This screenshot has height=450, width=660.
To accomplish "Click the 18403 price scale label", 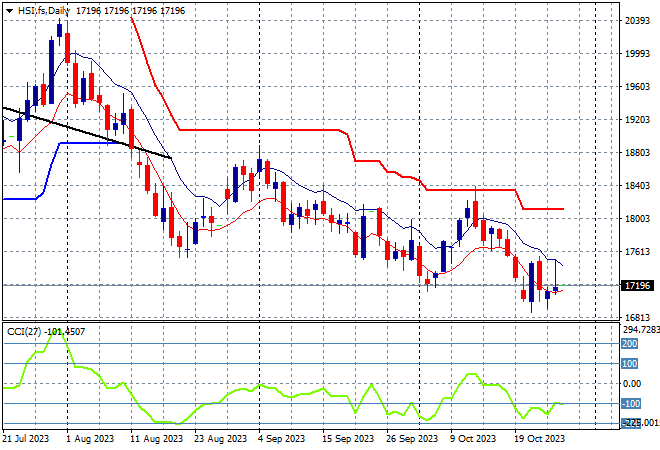I will pyautogui.click(x=637, y=186).
